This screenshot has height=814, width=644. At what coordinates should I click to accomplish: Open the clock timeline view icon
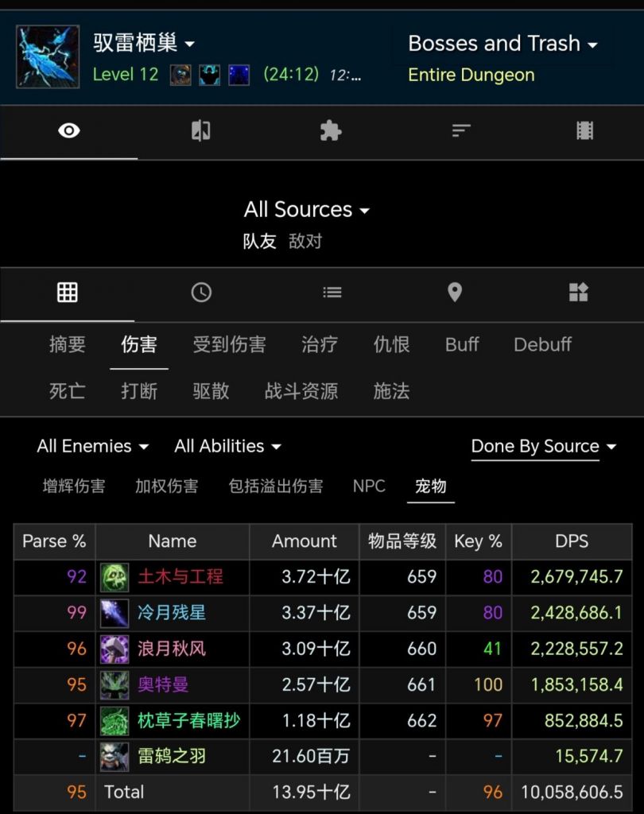tap(201, 293)
